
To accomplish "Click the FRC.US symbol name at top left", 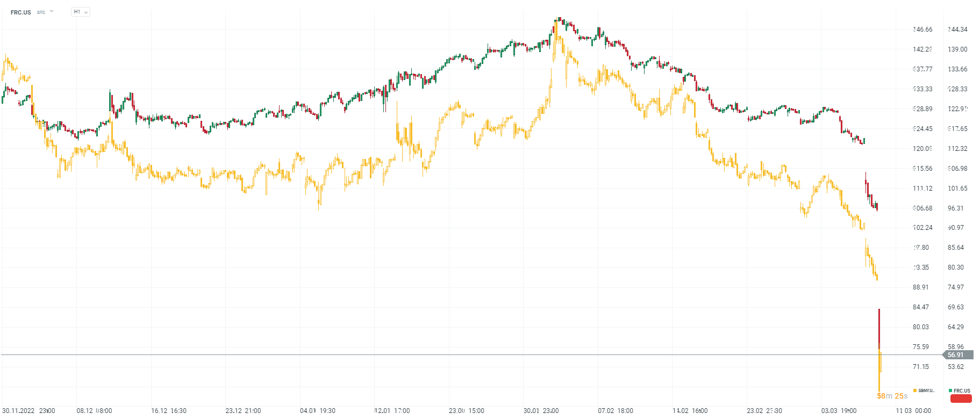I will pos(21,12).
